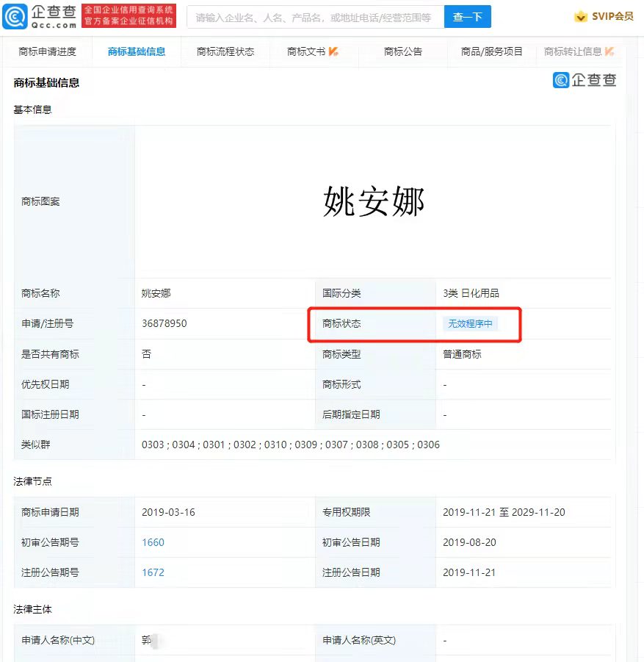Image resolution: width=644 pixels, height=662 pixels.
Task: Go to the 商标文书 tab
Action: click(x=306, y=51)
